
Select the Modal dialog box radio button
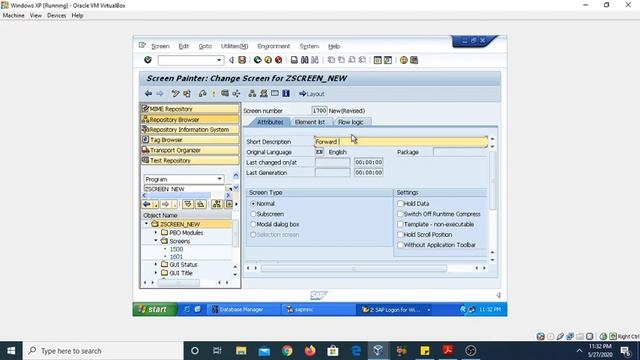pos(253,224)
